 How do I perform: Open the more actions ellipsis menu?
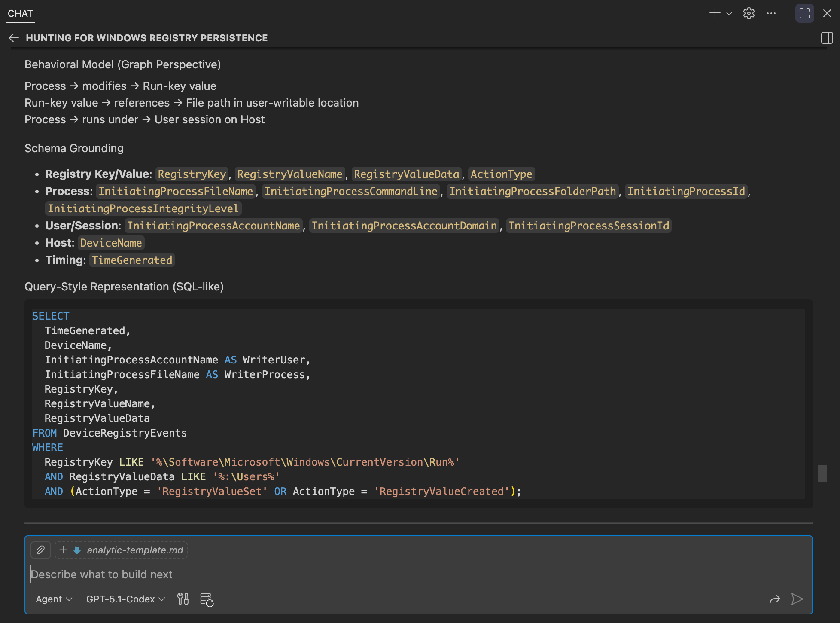771,13
